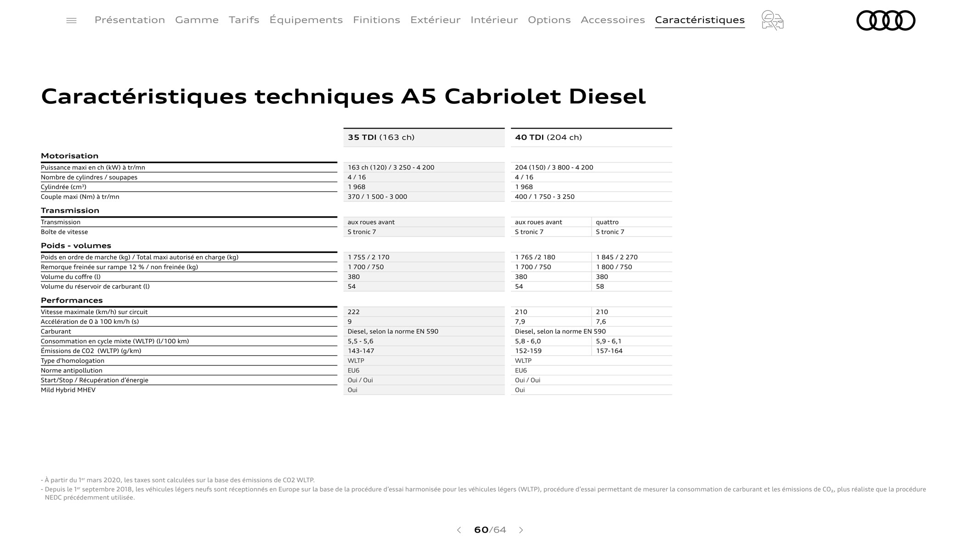Click the 400 / 1 750 - 3 250 torque cell
The image size is (980, 551).
[x=591, y=197]
